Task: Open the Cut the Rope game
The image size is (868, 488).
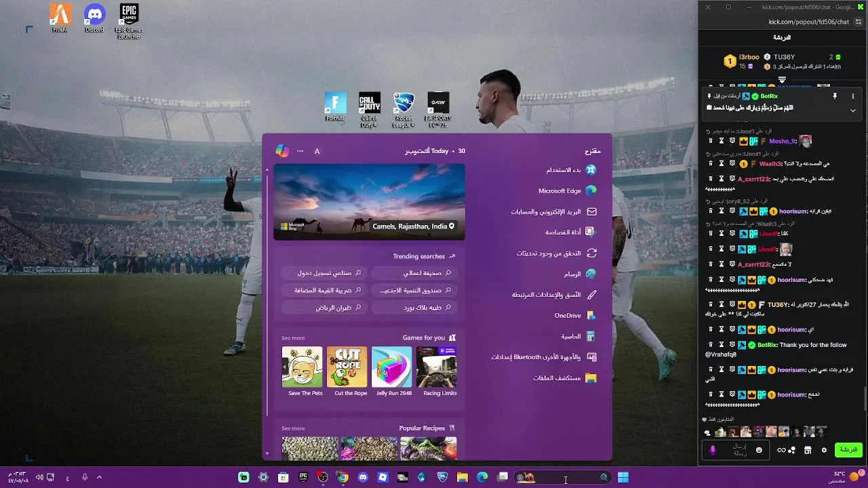Action: (347, 371)
